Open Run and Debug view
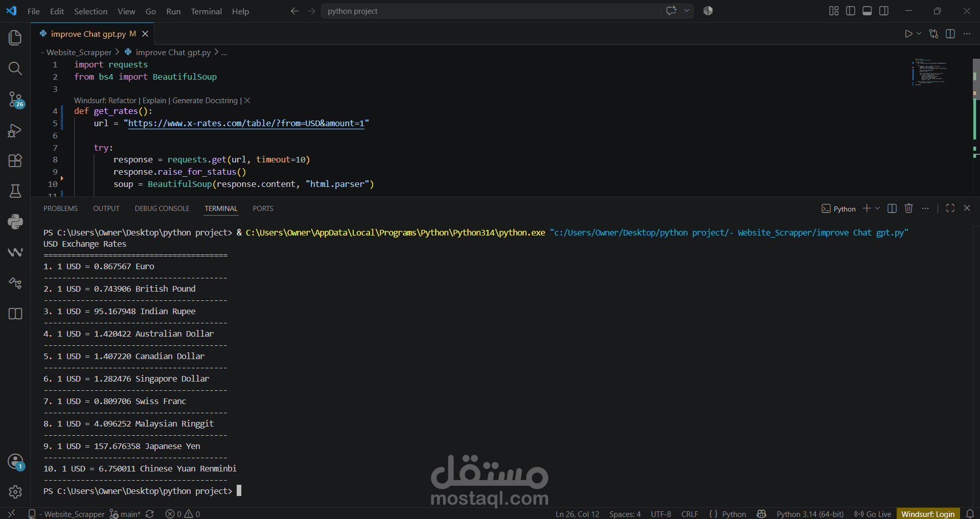980x519 pixels. (15, 130)
